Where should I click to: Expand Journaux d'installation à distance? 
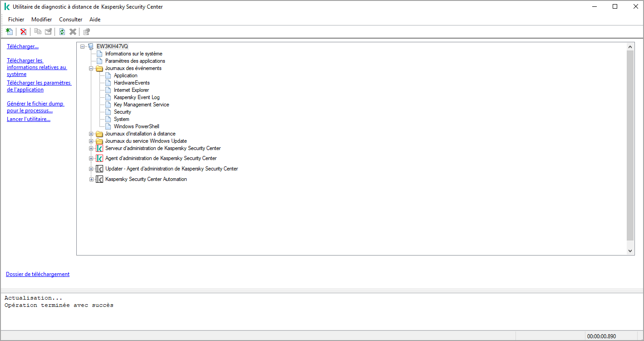pos(91,134)
